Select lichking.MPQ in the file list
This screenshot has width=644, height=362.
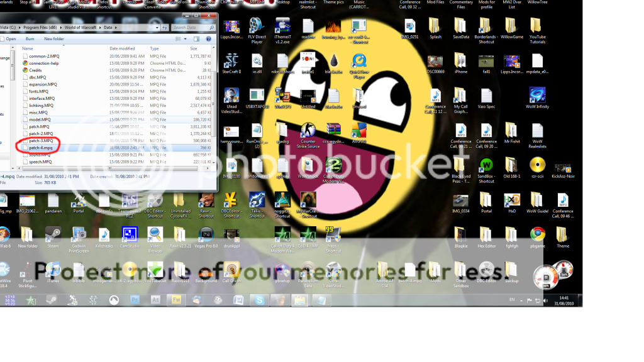tap(42, 106)
